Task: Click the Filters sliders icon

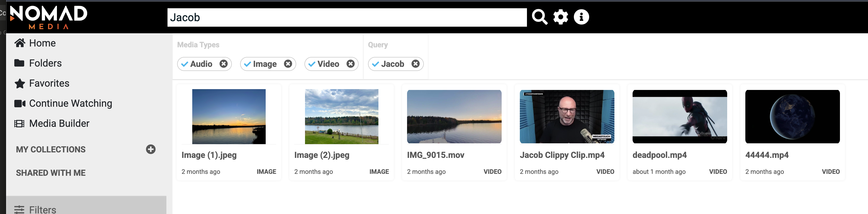Action: coord(19,210)
